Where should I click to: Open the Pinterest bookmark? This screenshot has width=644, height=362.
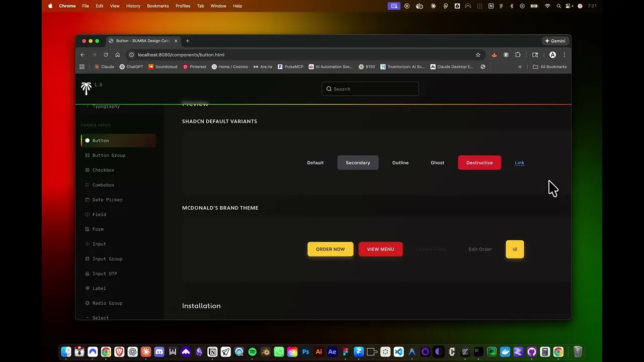coord(194,67)
